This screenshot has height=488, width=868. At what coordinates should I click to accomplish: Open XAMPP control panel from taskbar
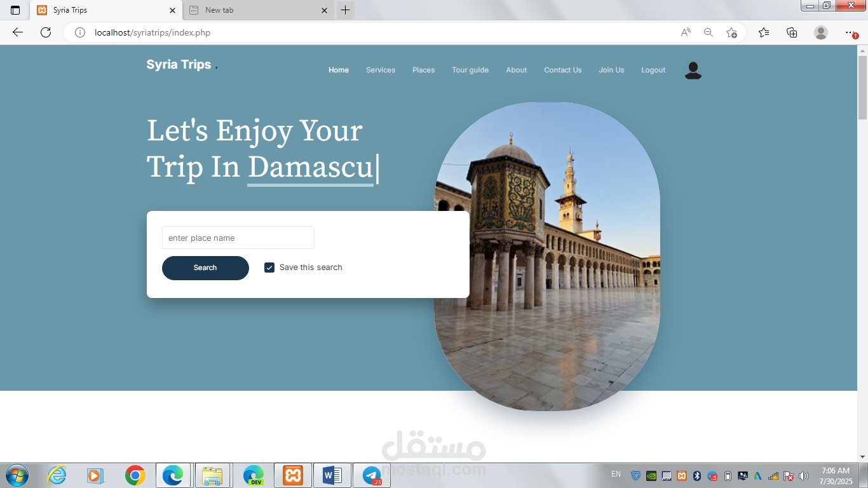293,475
